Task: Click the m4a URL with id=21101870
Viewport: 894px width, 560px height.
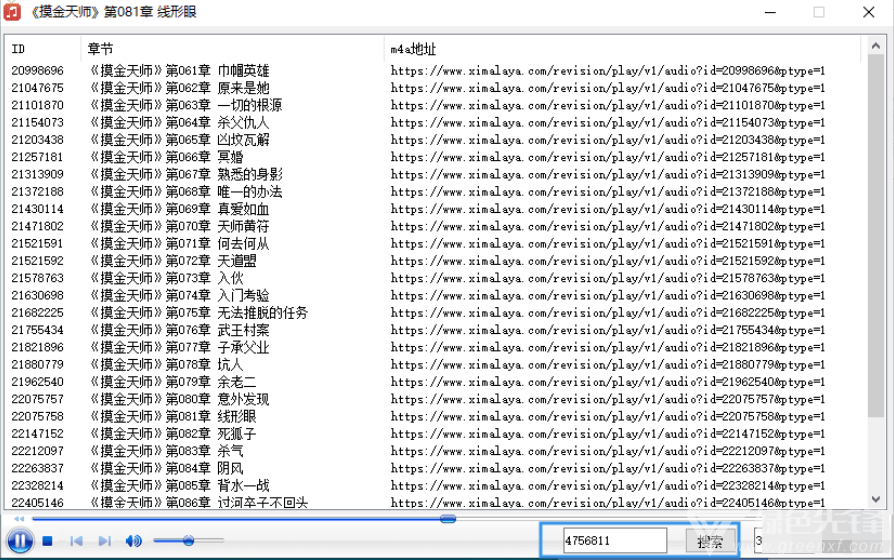Action: point(608,105)
